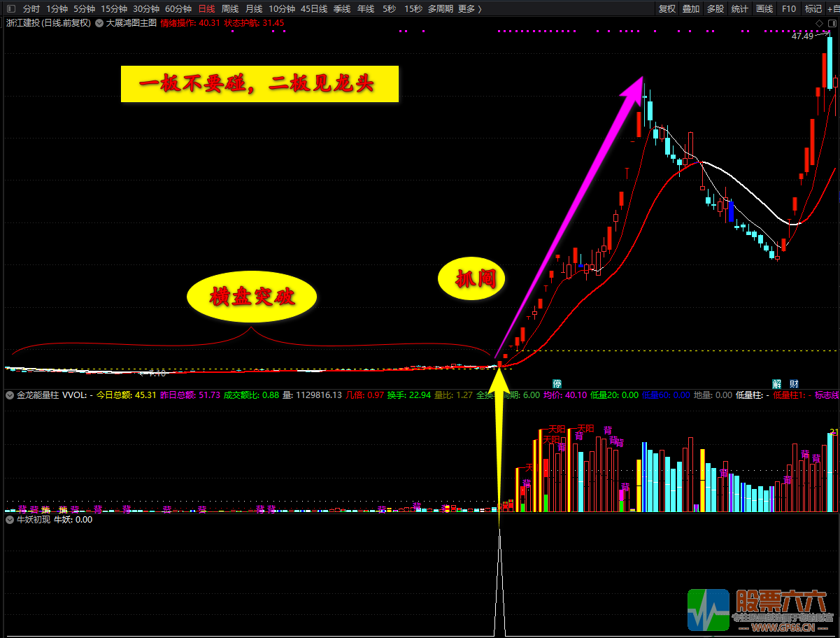Switch to 月线 monthly chart
The width and height of the screenshot is (840, 638).
pos(254,9)
